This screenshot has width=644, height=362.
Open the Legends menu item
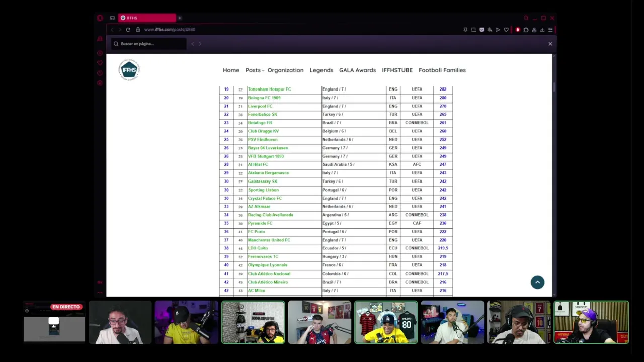click(321, 70)
